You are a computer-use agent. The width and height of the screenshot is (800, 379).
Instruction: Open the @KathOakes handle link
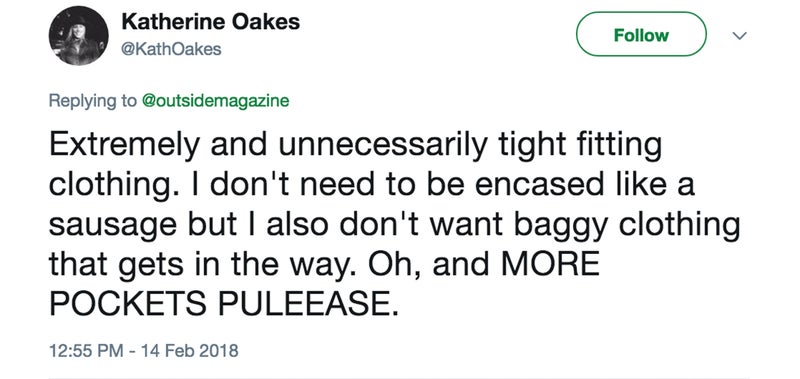pyautogui.click(x=171, y=49)
